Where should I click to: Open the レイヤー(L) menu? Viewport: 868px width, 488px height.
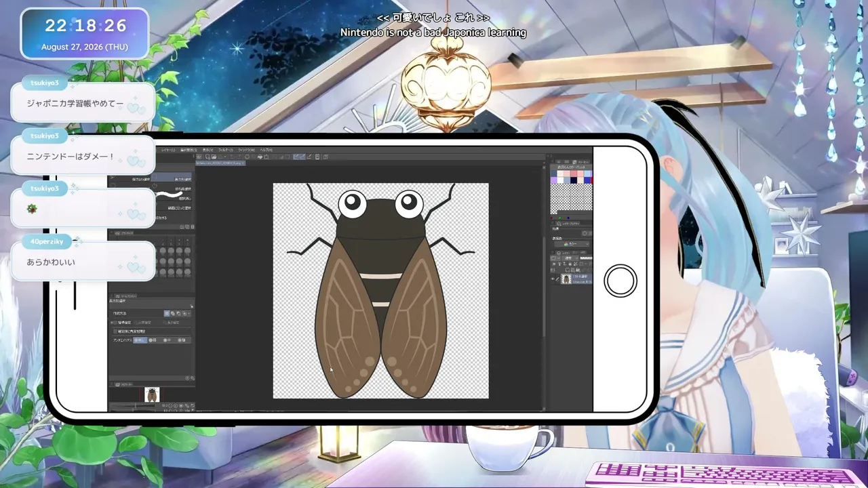coord(168,150)
